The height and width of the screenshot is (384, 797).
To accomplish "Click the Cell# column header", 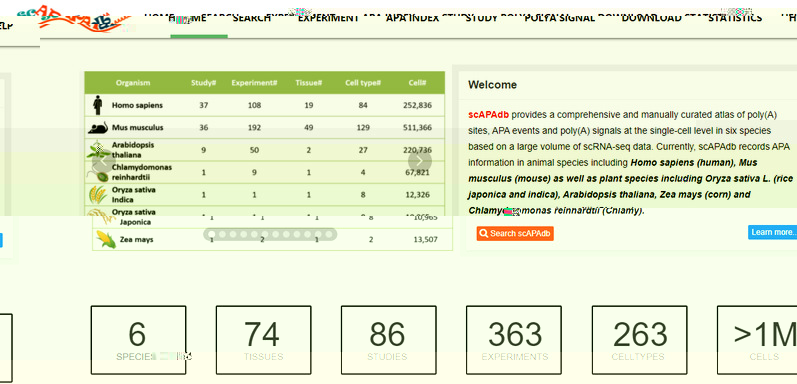I will point(417,83).
